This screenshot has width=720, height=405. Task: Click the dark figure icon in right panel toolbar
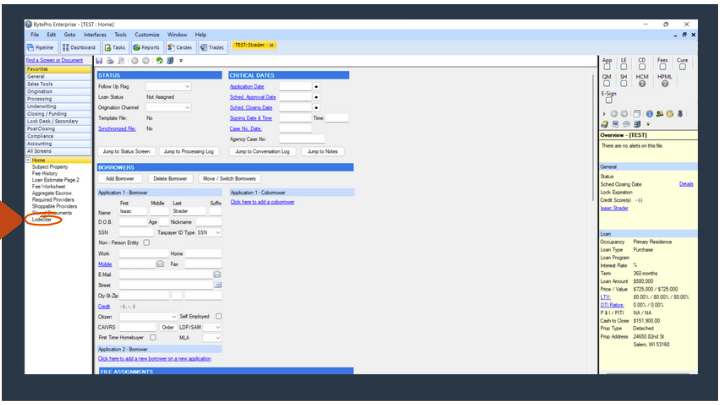(x=680, y=114)
